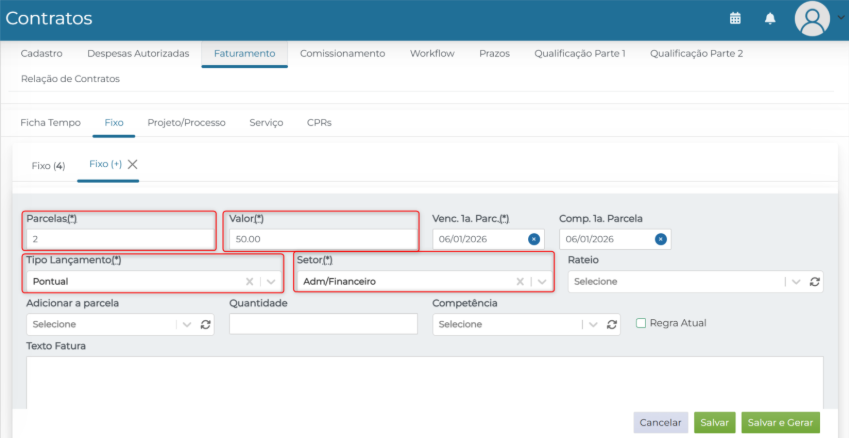This screenshot has width=849, height=438.
Task: Click the Venc. 1a. Parc. date field
Action: click(488, 239)
